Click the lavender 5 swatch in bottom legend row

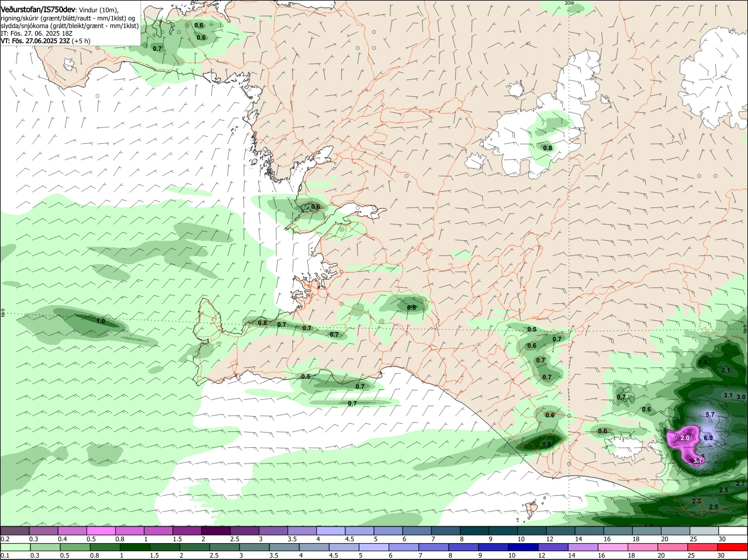pyautogui.click(x=373, y=547)
